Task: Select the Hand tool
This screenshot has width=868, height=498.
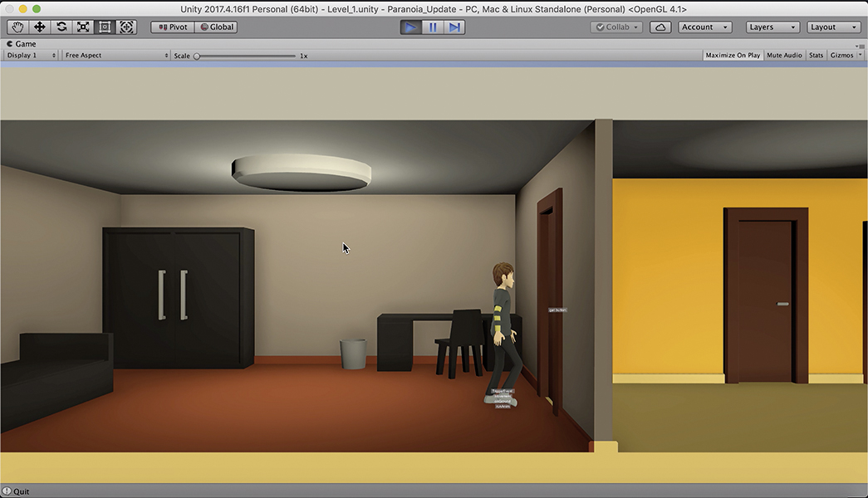Action: click(x=17, y=27)
